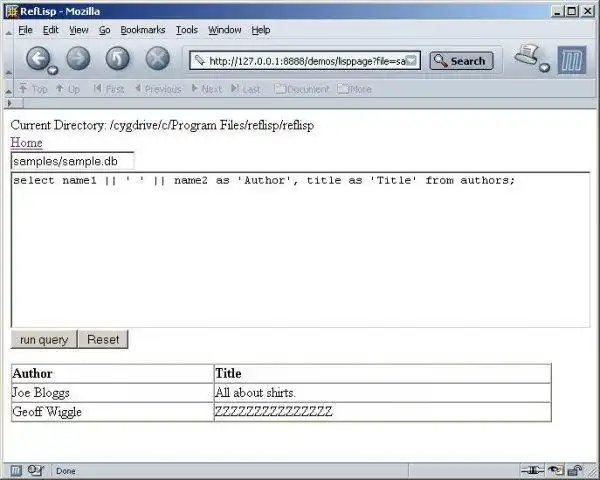The image size is (600, 480).
Task: Stop loading with the Stop button
Action: tap(158, 59)
